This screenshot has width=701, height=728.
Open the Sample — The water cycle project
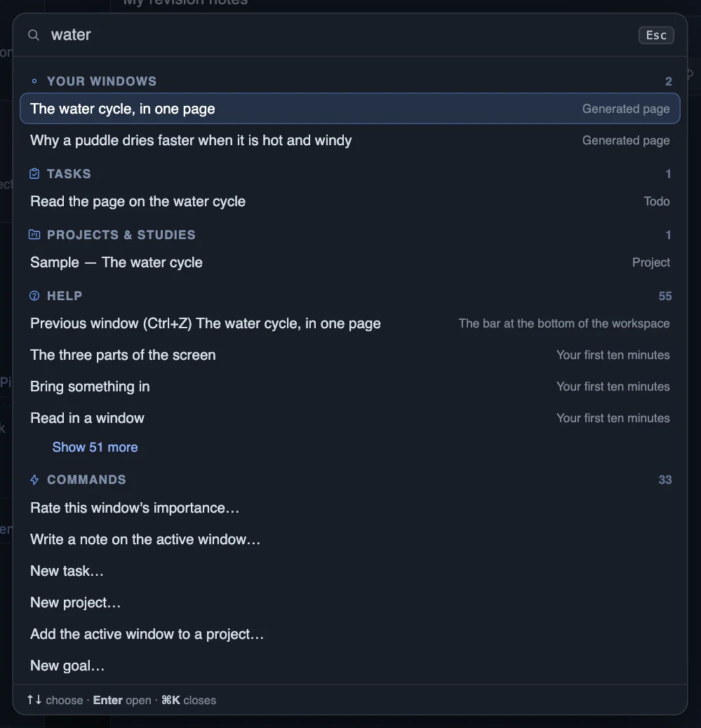click(x=350, y=262)
